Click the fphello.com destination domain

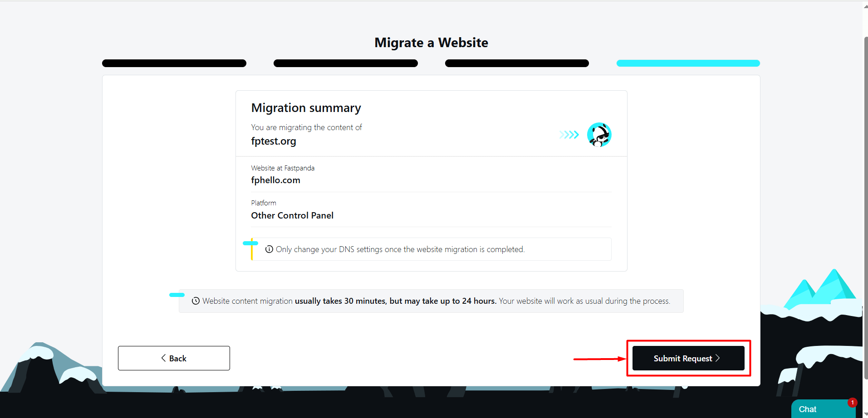pos(275,180)
